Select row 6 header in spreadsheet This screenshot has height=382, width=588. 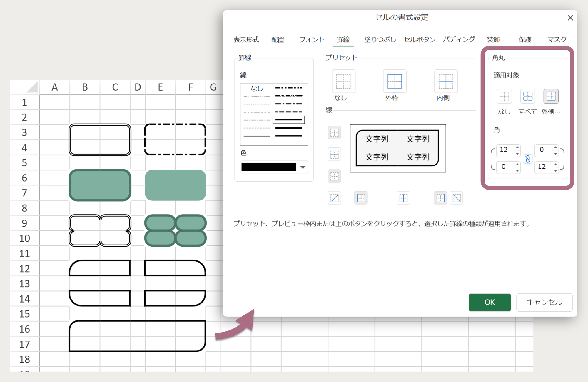(x=24, y=178)
